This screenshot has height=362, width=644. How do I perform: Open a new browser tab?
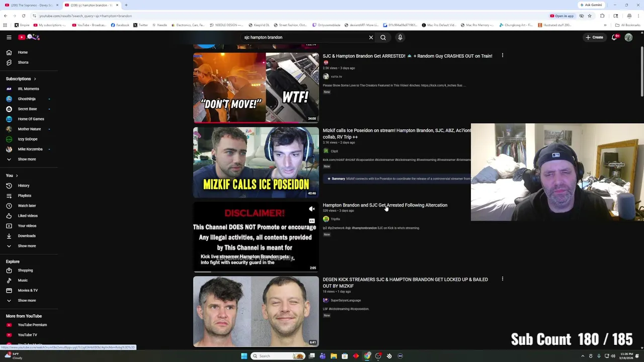click(126, 5)
